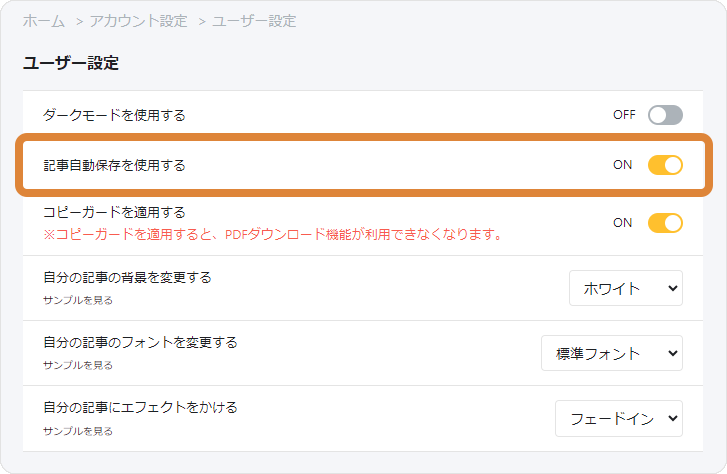Open サンプルを見る under font setting

(x=78, y=365)
